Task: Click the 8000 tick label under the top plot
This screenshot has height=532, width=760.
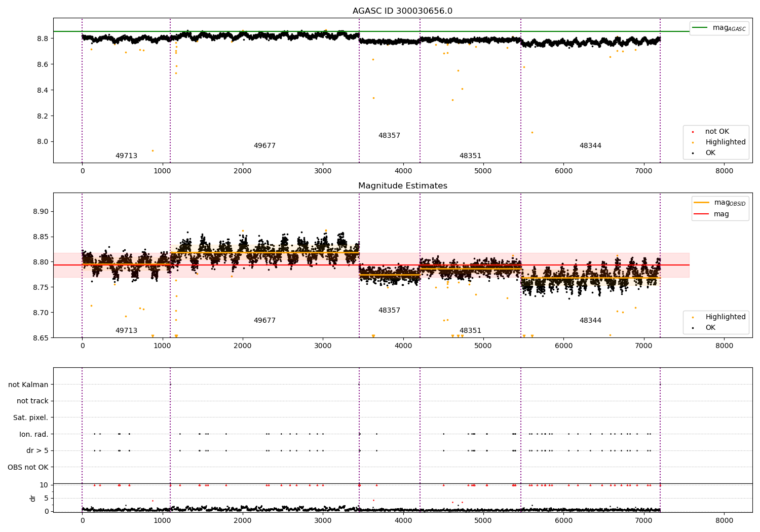Action: pyautogui.click(x=724, y=171)
